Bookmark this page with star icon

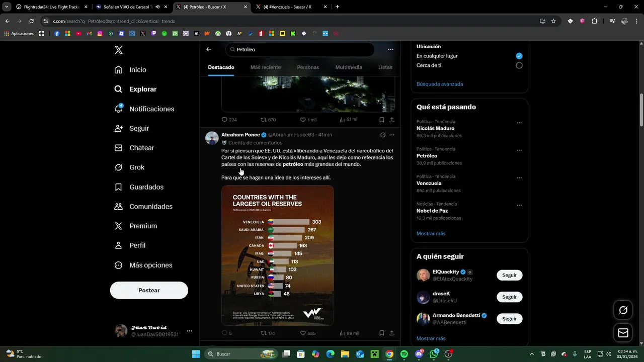point(553,21)
